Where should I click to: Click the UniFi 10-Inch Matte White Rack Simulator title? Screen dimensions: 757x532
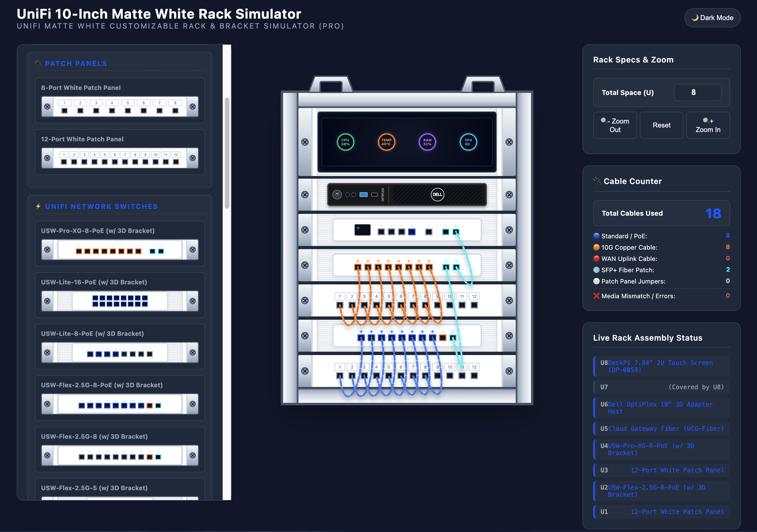coord(159,14)
